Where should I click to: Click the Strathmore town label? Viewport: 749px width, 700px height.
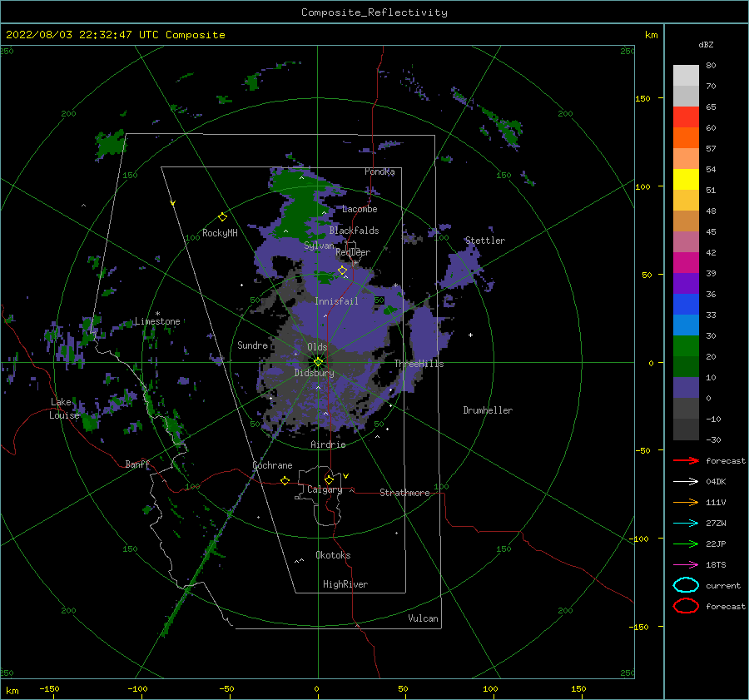pos(404,493)
